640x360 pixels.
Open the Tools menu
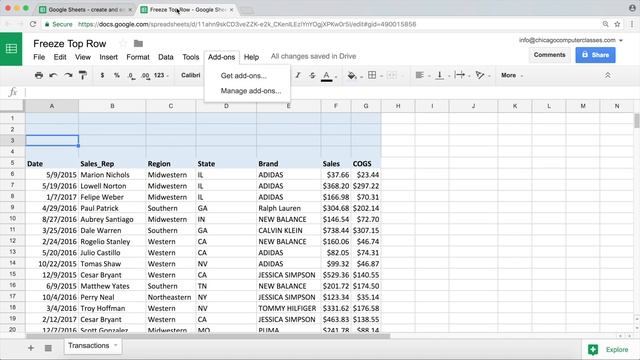tap(191, 57)
